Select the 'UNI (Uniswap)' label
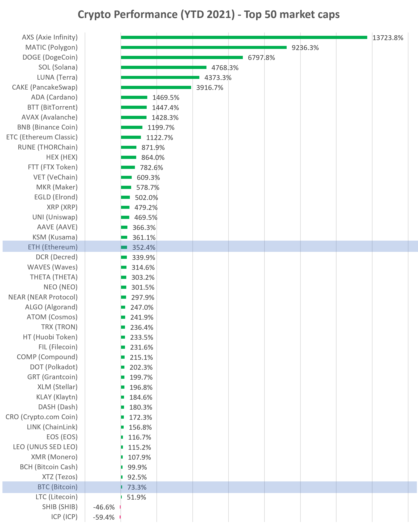This screenshot has width=418, height=532. [55, 217]
